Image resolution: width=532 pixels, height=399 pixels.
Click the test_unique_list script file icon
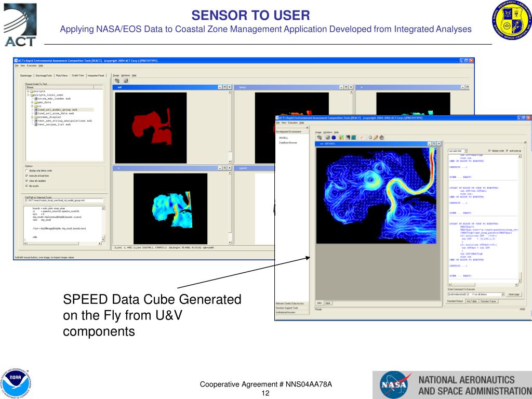click(36, 125)
